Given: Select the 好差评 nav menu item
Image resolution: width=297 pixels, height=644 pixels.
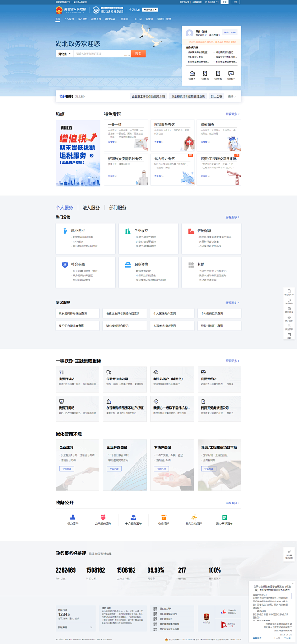Looking at the screenshot, I should tap(149, 19).
